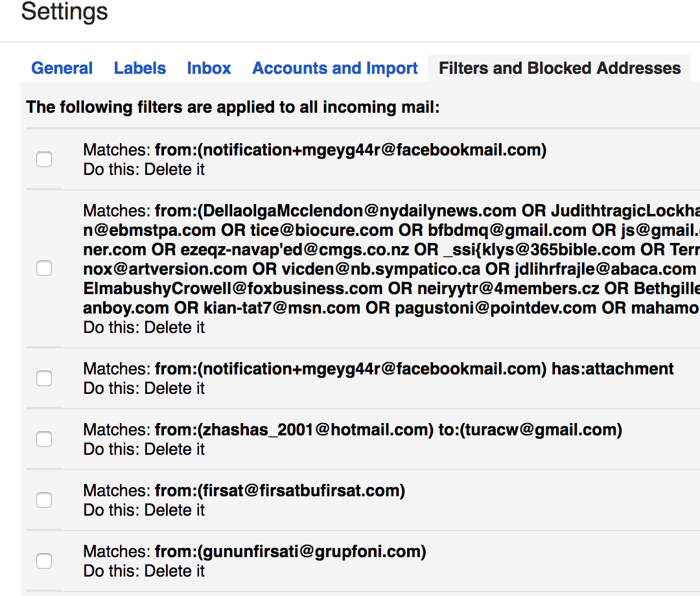Click 'Delete it' action under the grupfoni filter
Image resolution: width=700 pixels, height=596 pixels.
coord(174,571)
